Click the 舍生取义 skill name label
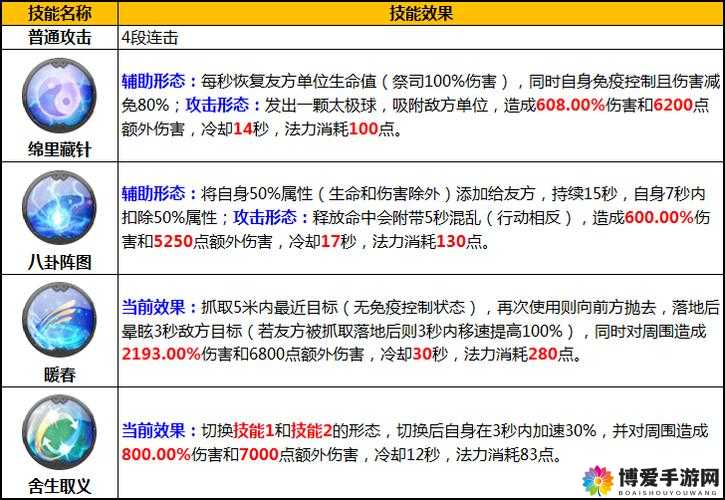This screenshot has width=725, height=500. (x=60, y=486)
